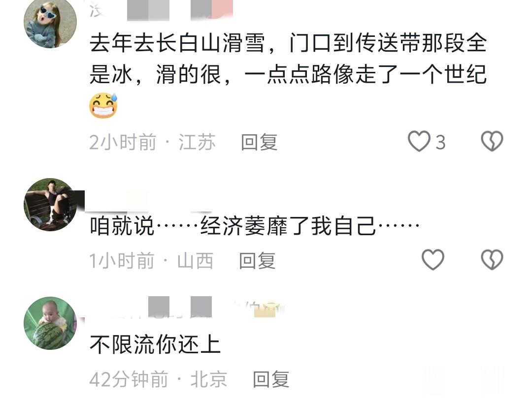Open the baby with watermelon avatar
The height and width of the screenshot is (401, 532).
pyautogui.click(x=50, y=323)
